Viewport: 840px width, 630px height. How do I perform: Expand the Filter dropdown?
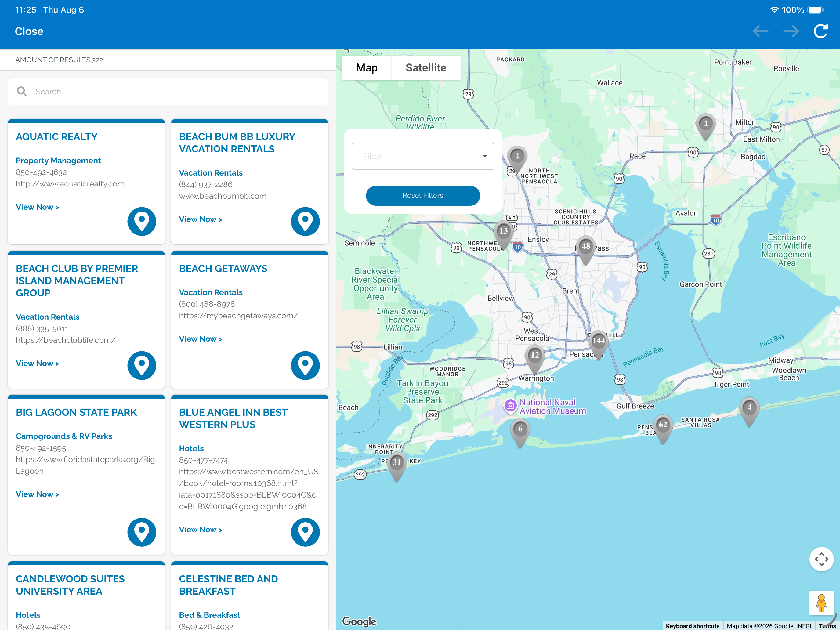(423, 156)
